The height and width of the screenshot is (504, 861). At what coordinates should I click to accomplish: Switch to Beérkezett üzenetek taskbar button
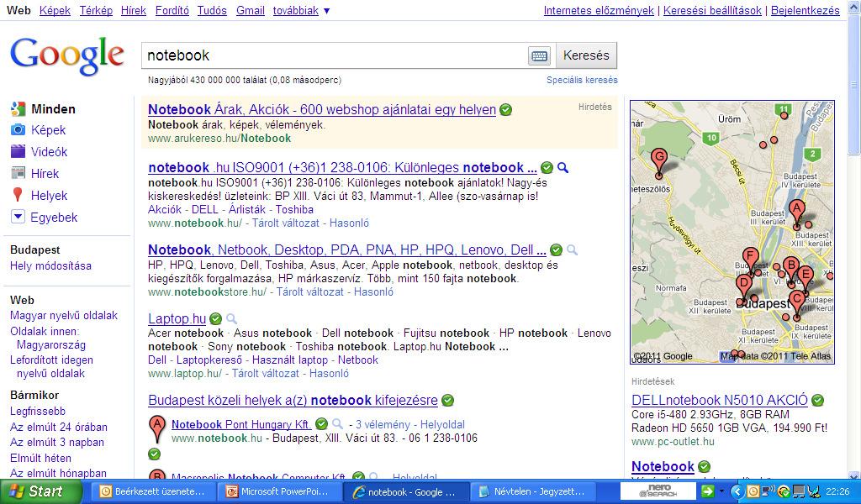click(x=155, y=491)
